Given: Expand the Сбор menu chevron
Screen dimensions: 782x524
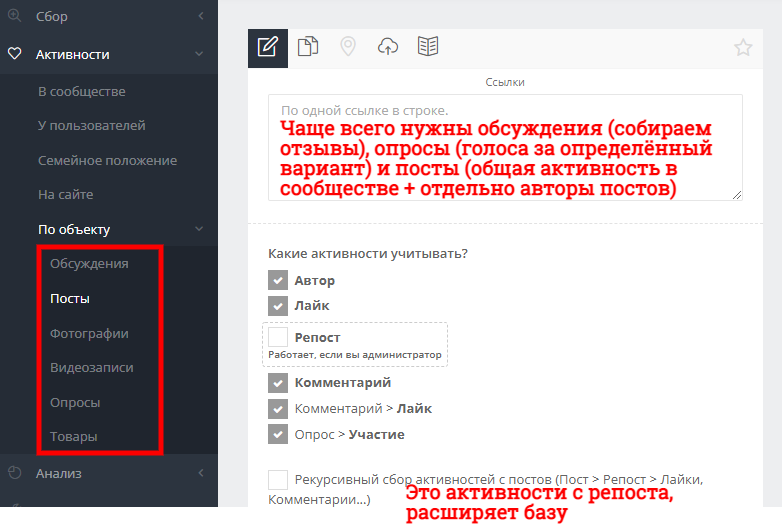Looking at the screenshot, I should pyautogui.click(x=200, y=16).
